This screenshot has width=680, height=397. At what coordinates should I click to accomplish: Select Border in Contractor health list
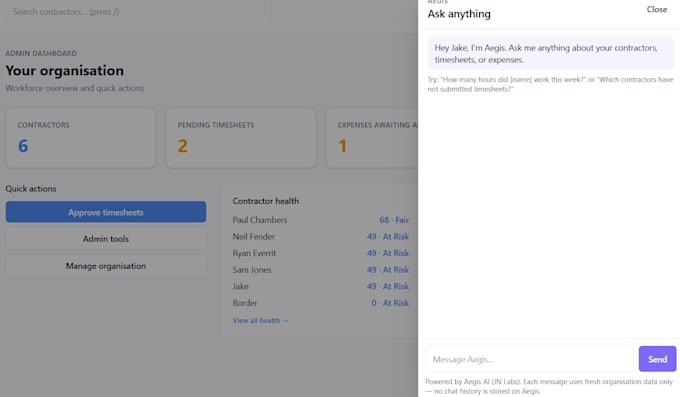point(245,303)
